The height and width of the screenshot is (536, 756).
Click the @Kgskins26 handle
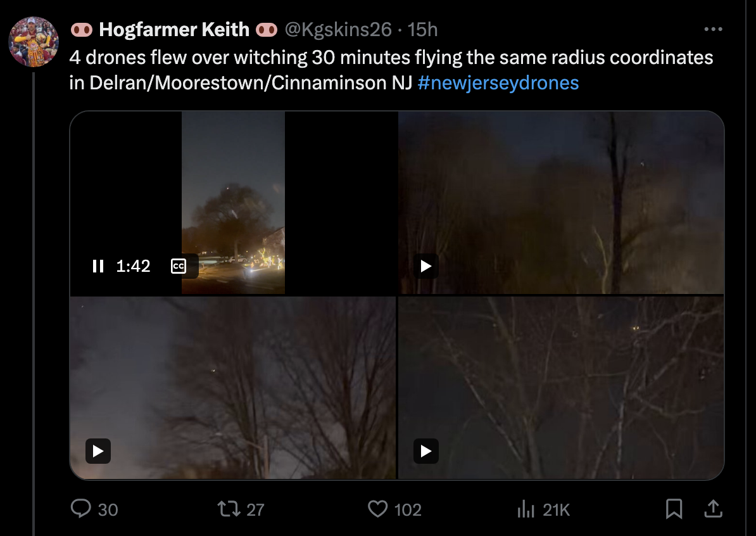coord(338,29)
